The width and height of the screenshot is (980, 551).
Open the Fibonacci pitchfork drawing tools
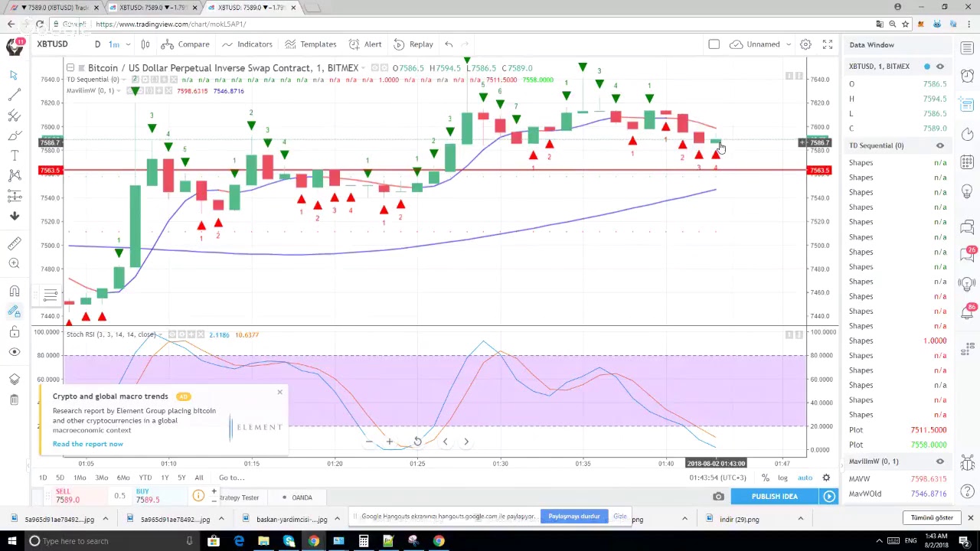pyautogui.click(x=14, y=115)
